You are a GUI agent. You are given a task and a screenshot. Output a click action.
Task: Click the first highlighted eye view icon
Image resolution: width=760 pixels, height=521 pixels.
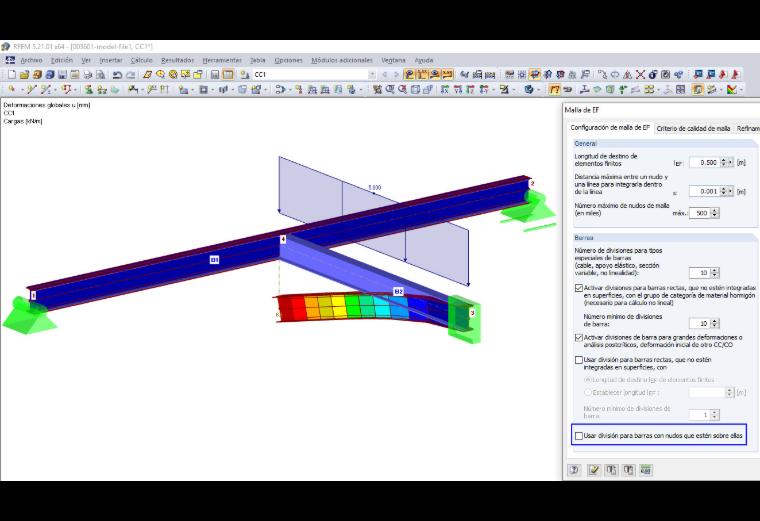point(410,74)
